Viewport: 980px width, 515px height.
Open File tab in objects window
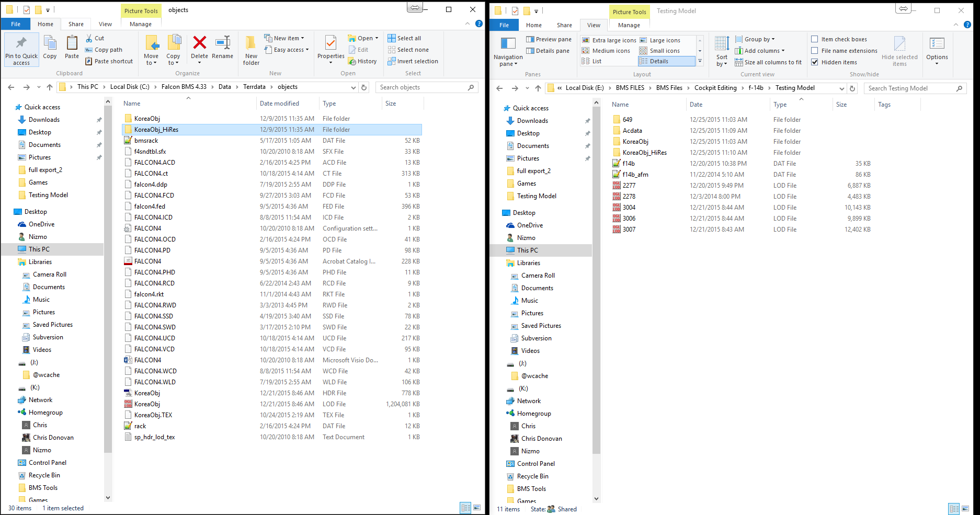16,24
